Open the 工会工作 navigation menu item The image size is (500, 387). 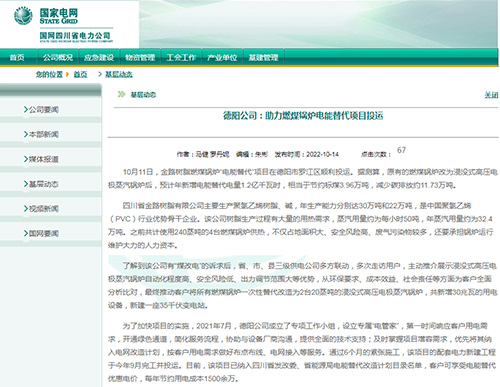[181, 57]
